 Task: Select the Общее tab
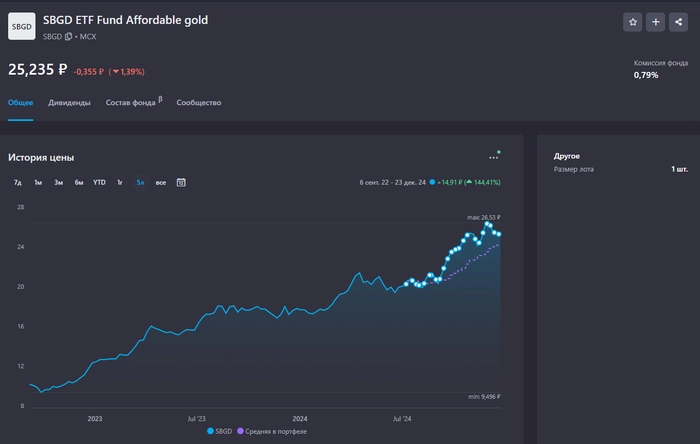click(21, 103)
